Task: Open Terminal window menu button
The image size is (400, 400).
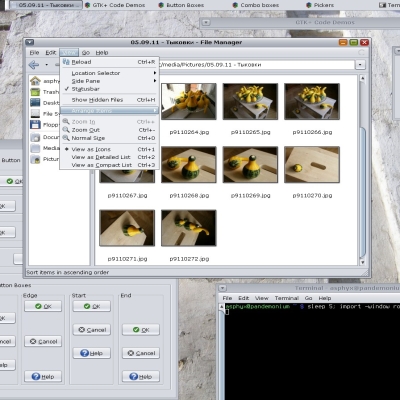Action: 223,288
